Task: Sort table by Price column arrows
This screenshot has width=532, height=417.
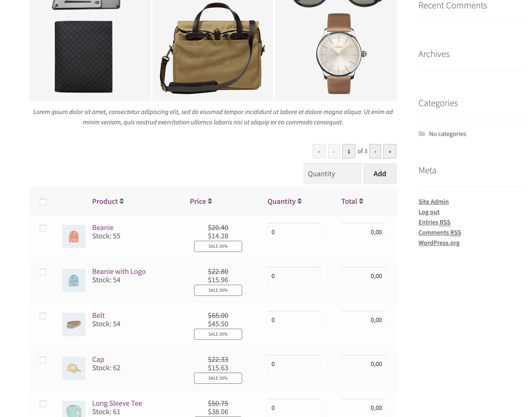Action: point(210,201)
